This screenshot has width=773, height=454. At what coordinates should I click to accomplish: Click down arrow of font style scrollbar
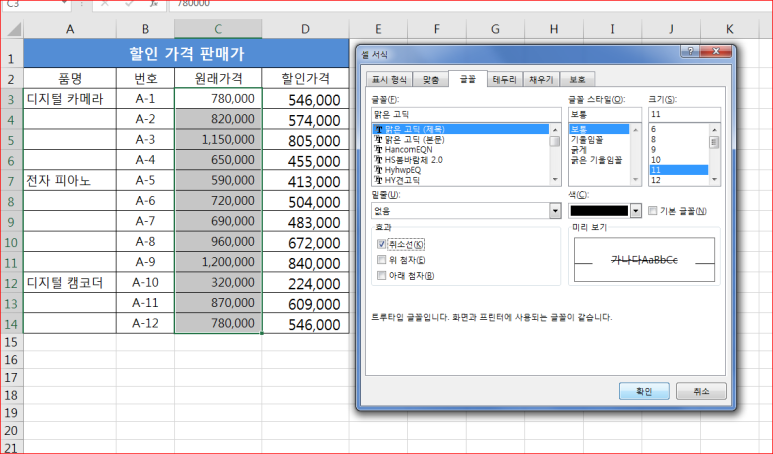pyautogui.click(x=635, y=180)
